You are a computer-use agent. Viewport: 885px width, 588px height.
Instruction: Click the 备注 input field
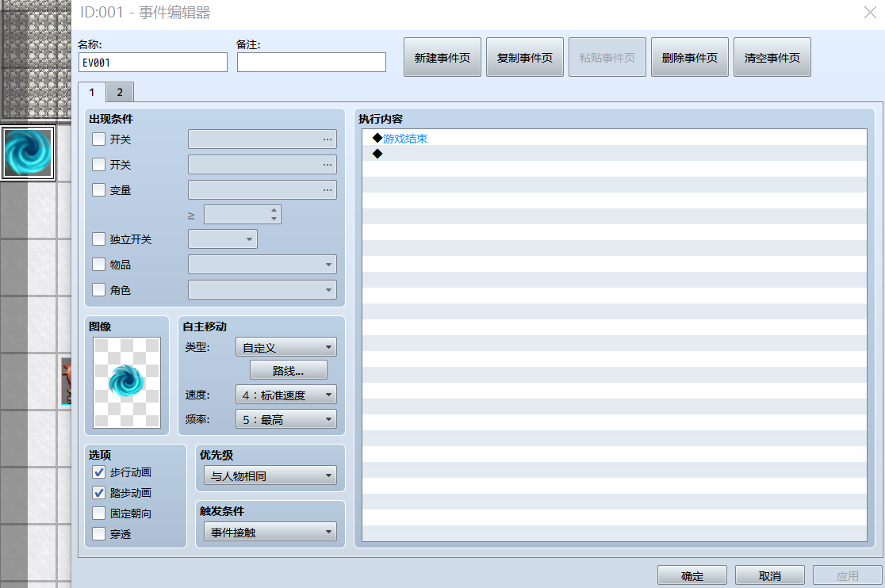312,62
